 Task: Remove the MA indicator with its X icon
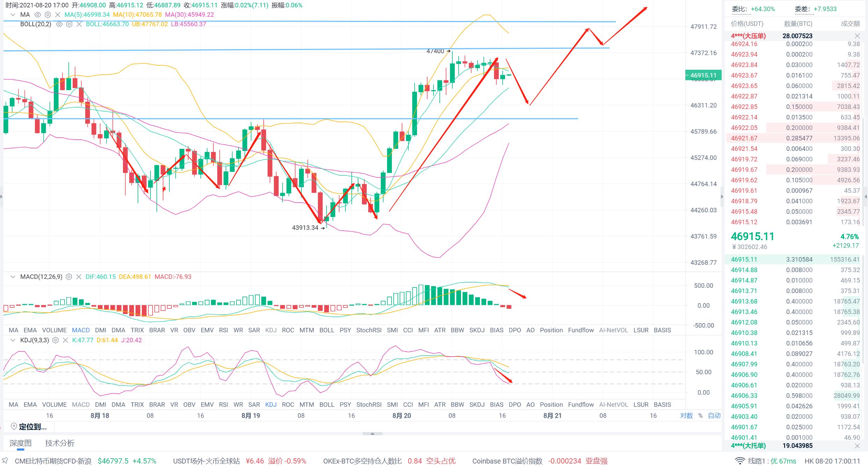pyautogui.click(x=58, y=15)
